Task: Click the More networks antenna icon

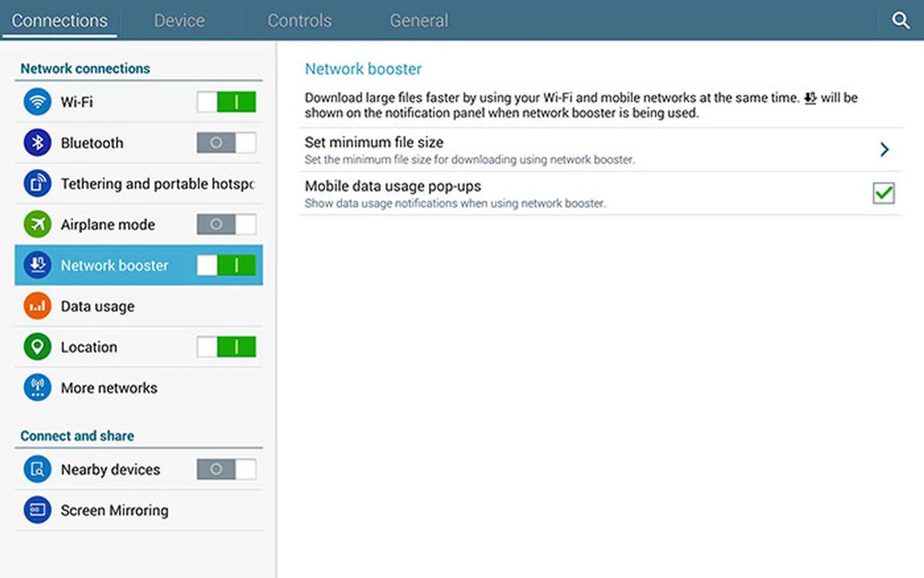Action: point(37,388)
